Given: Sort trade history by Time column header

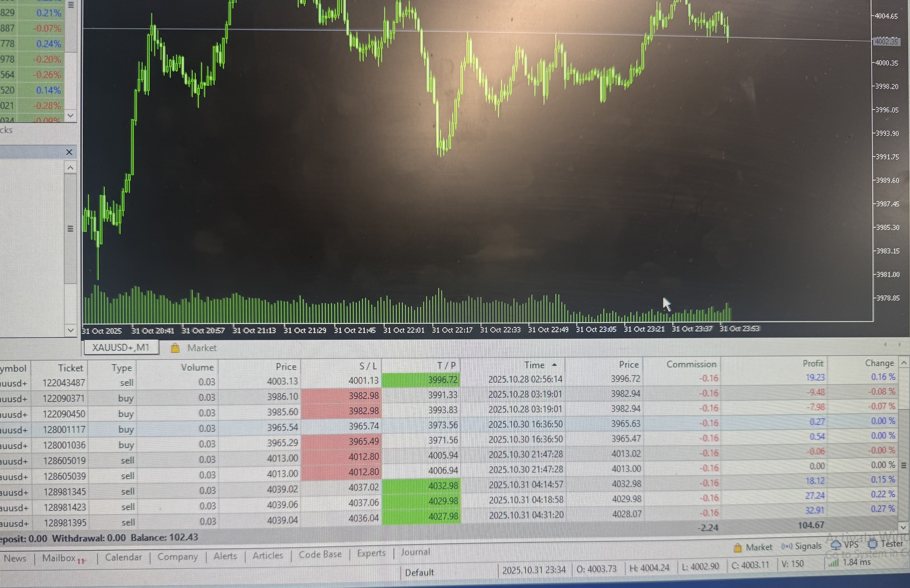Looking at the screenshot, I should [534, 365].
